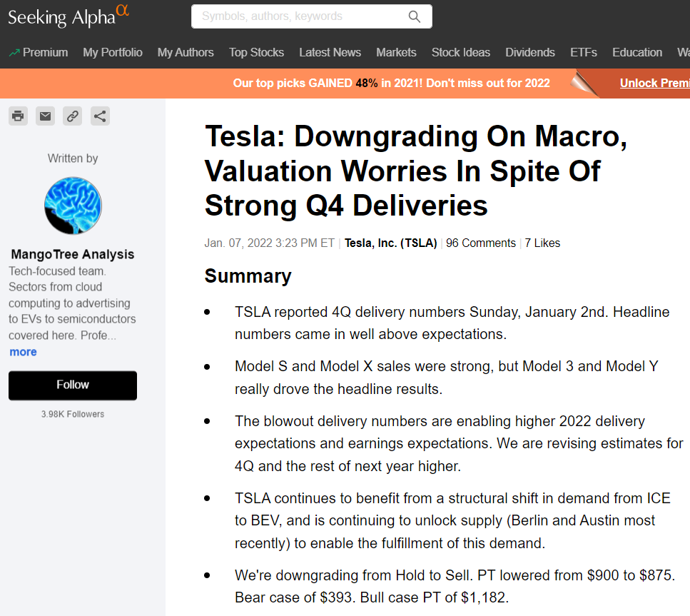Click the search magnifying glass icon
The width and height of the screenshot is (690, 616).
(414, 16)
